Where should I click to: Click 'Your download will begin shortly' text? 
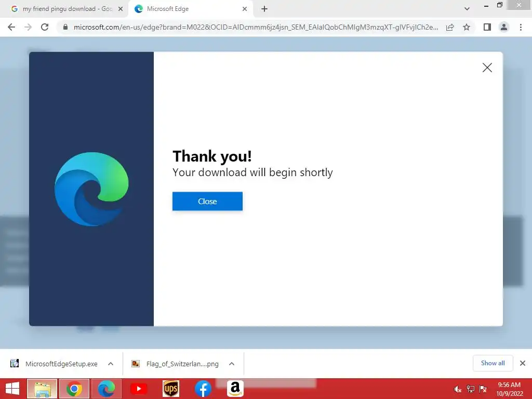[252, 172]
